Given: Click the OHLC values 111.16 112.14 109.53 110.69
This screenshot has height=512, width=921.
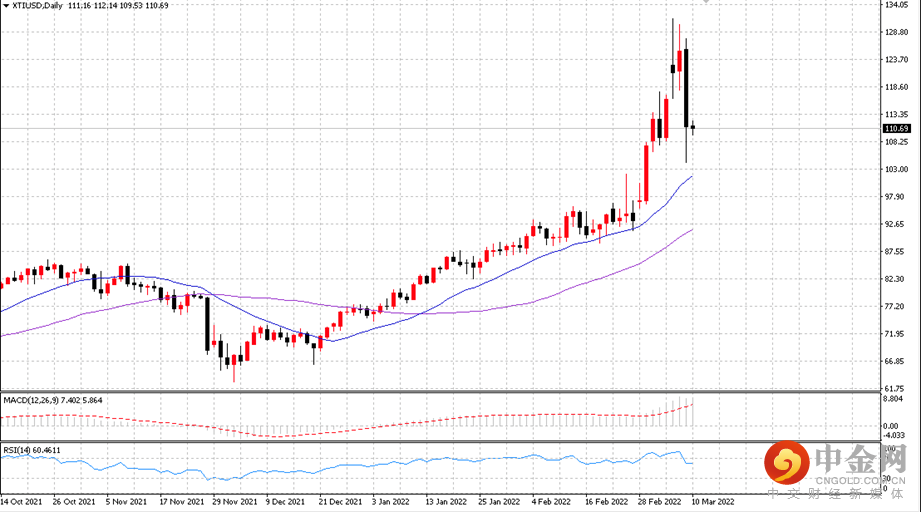Looking at the screenshot, I should tap(118, 5).
